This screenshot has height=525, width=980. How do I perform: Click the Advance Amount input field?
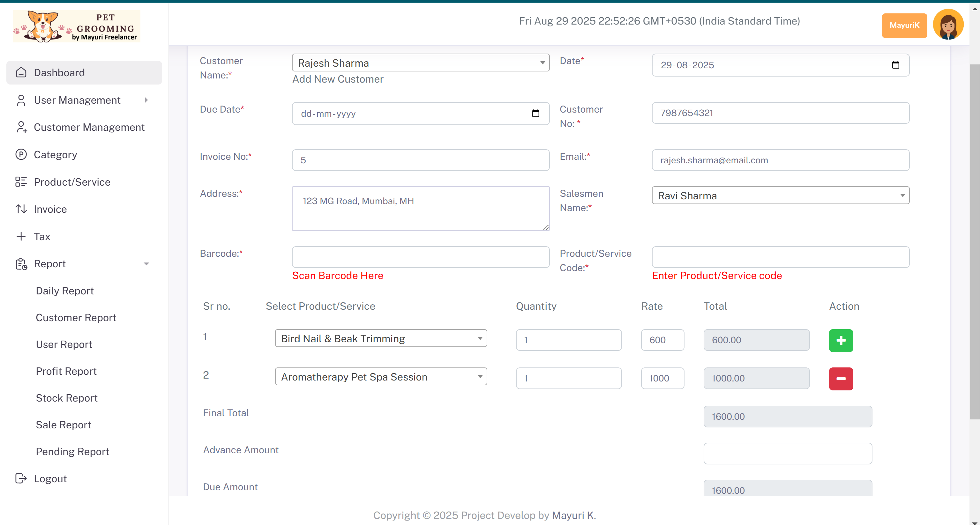coord(788,454)
